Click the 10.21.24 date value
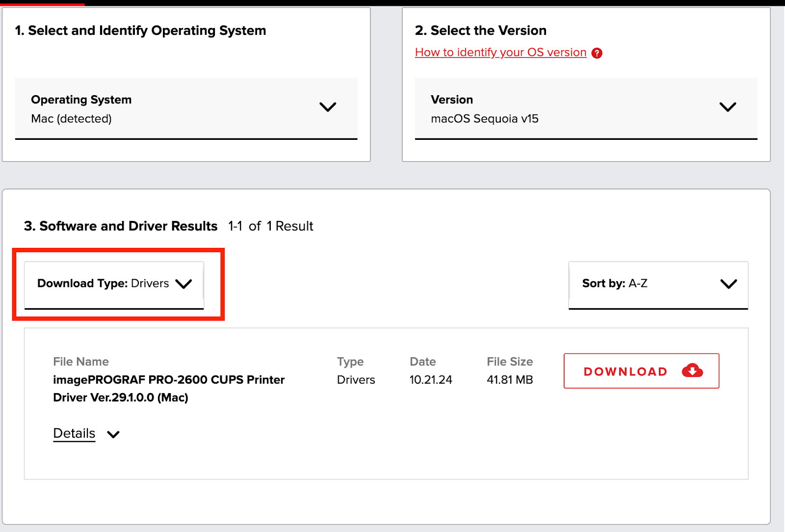 431,380
